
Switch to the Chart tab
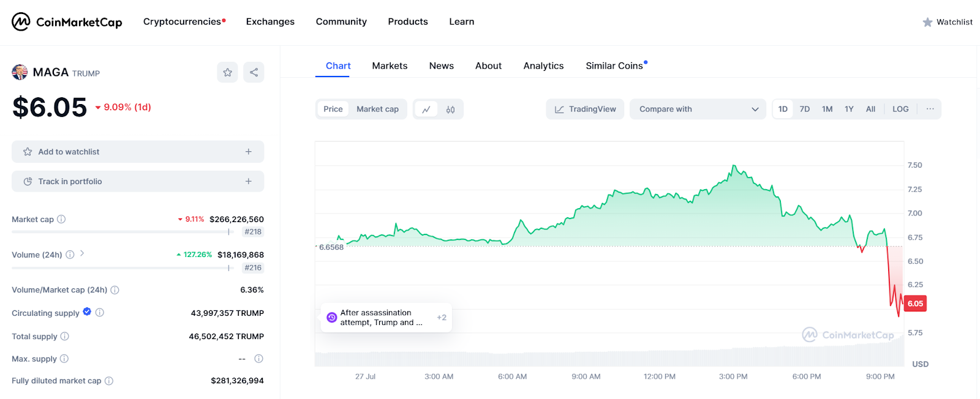[x=338, y=65]
